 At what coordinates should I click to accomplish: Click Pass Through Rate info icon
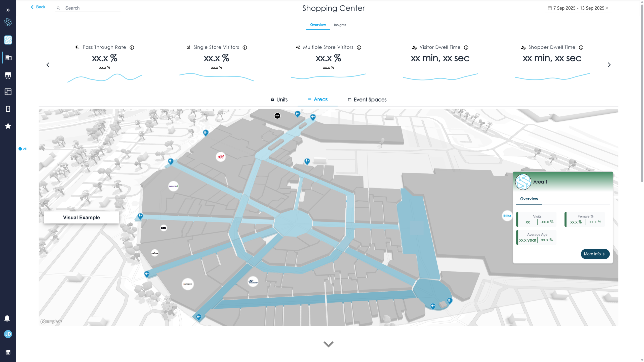132,48
